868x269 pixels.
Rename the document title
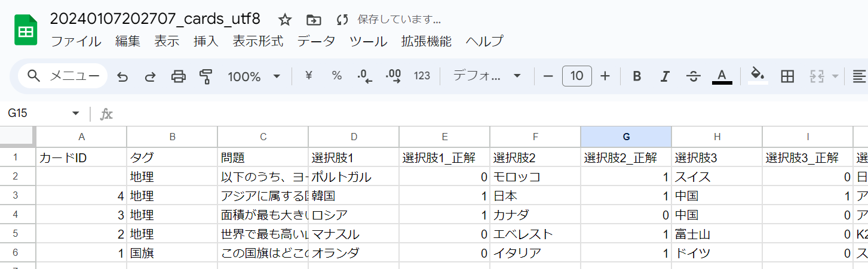[x=155, y=19]
